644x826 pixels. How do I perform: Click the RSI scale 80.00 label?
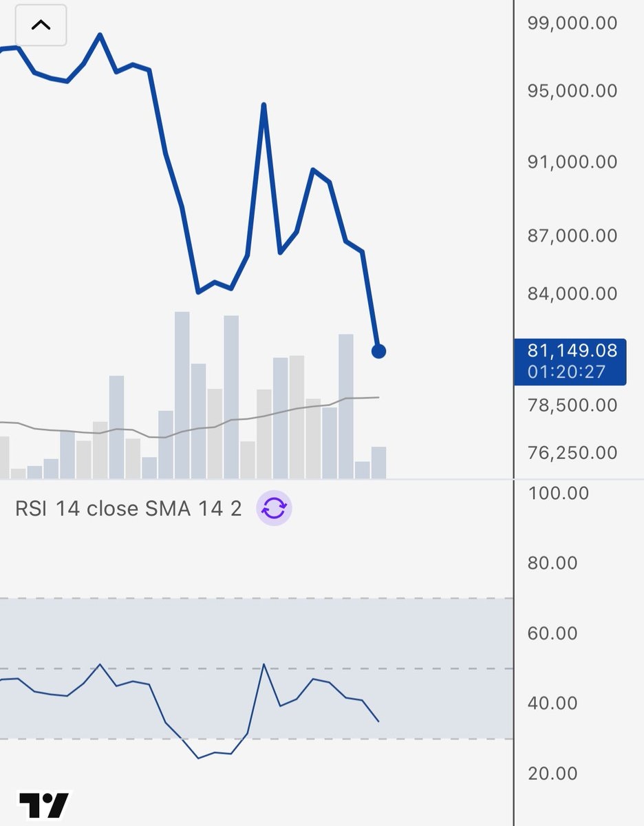point(552,563)
